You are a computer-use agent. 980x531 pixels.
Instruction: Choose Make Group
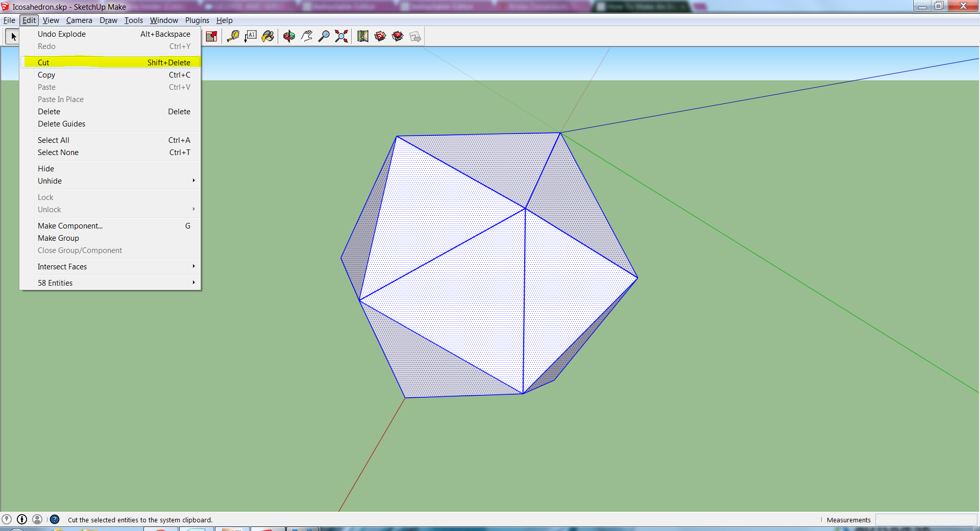coord(110,238)
